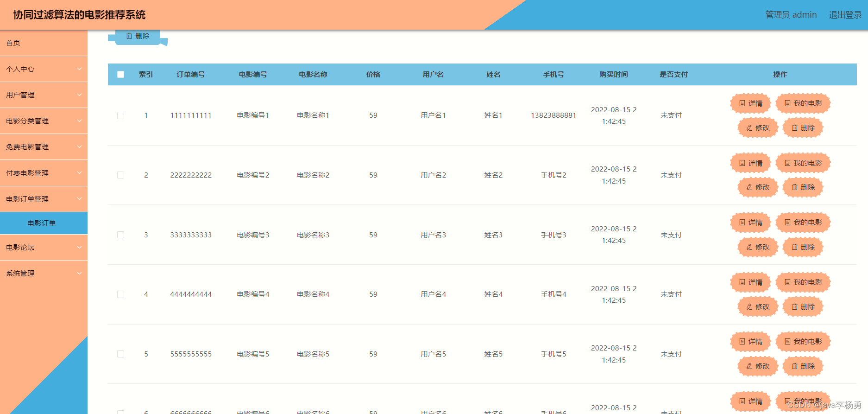The image size is (868, 414).
Task: Expand the 电影分类管理 sidebar menu
Action: pyautogui.click(x=44, y=121)
